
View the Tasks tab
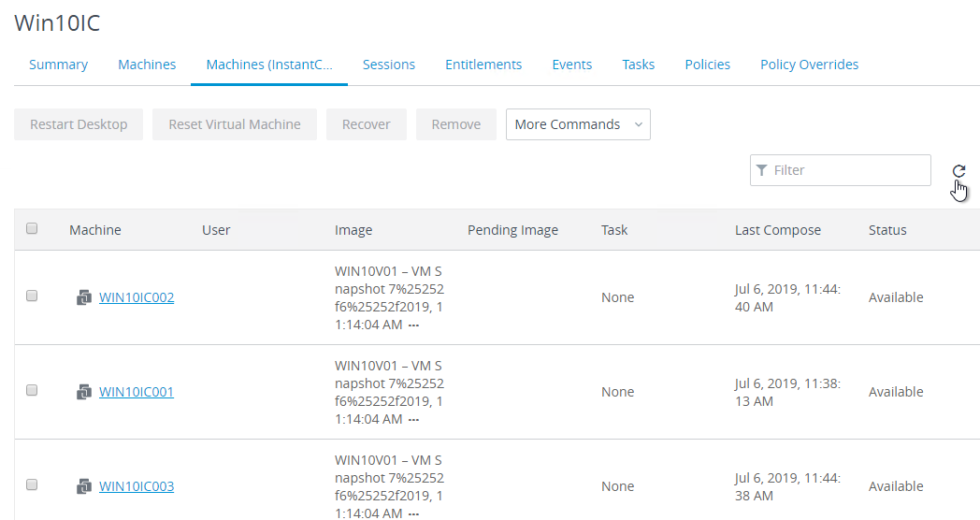click(x=638, y=65)
